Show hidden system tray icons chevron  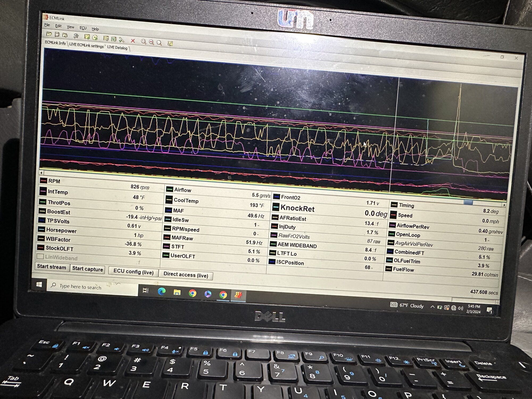pos(433,307)
